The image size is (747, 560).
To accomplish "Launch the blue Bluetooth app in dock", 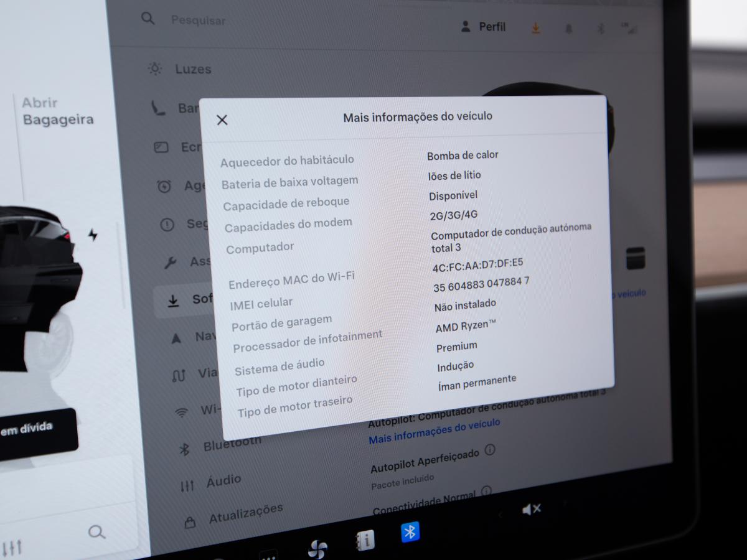I will tap(410, 531).
